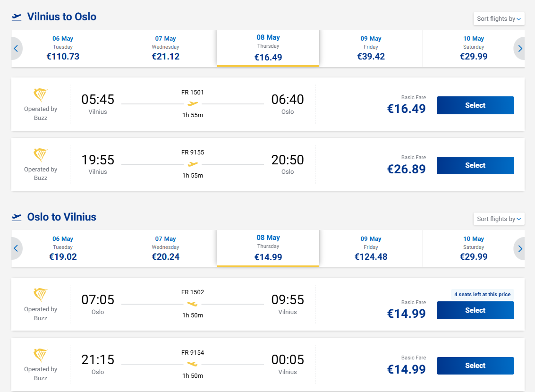535x392 pixels.
Task: Show earlier dates for Oslo to Vilnius
Action: tap(16, 248)
